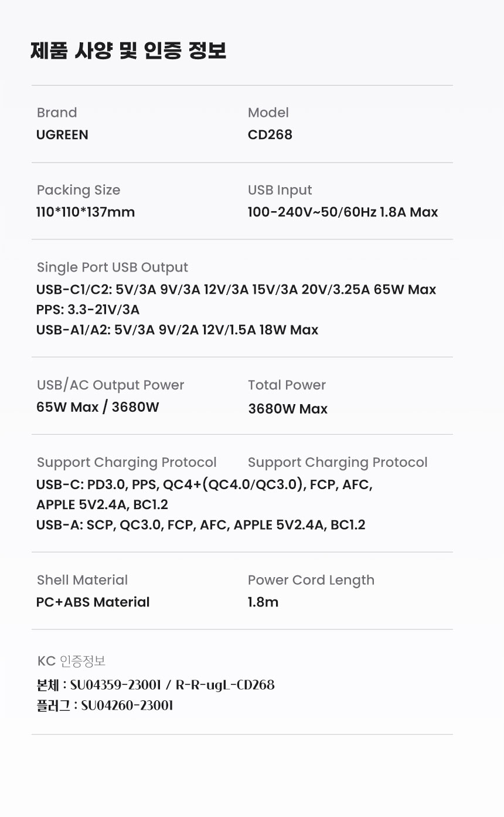The width and height of the screenshot is (504, 817).
Task: Select the USB-C: PD3.0 charging protocol line
Action: coord(204,485)
